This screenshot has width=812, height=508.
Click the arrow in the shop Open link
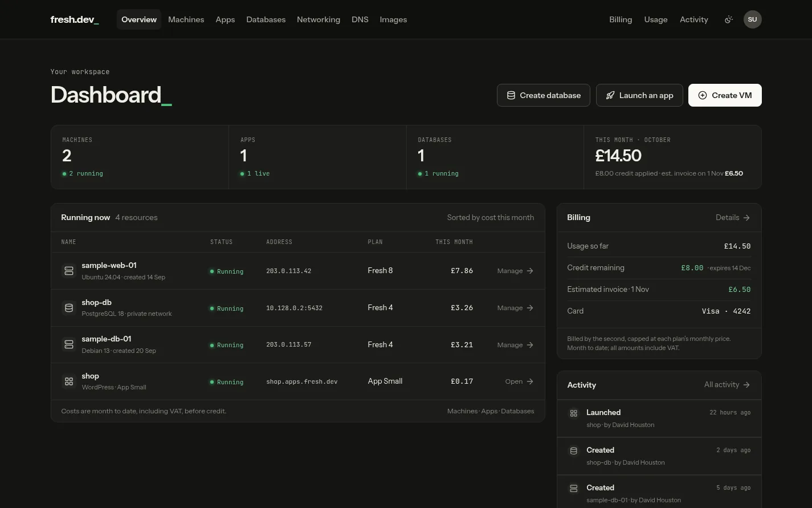[x=530, y=381]
